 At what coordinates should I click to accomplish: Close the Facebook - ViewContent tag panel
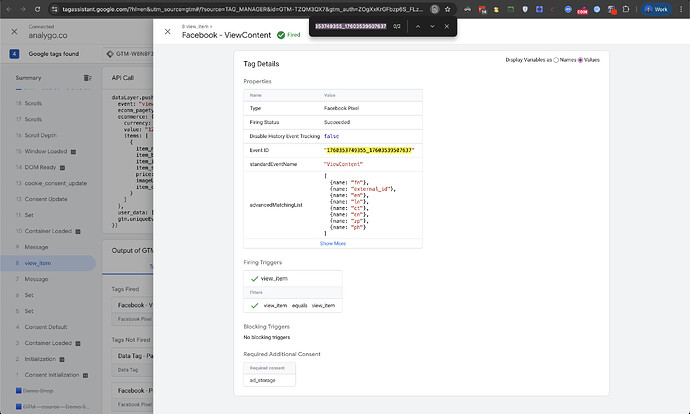tap(167, 31)
